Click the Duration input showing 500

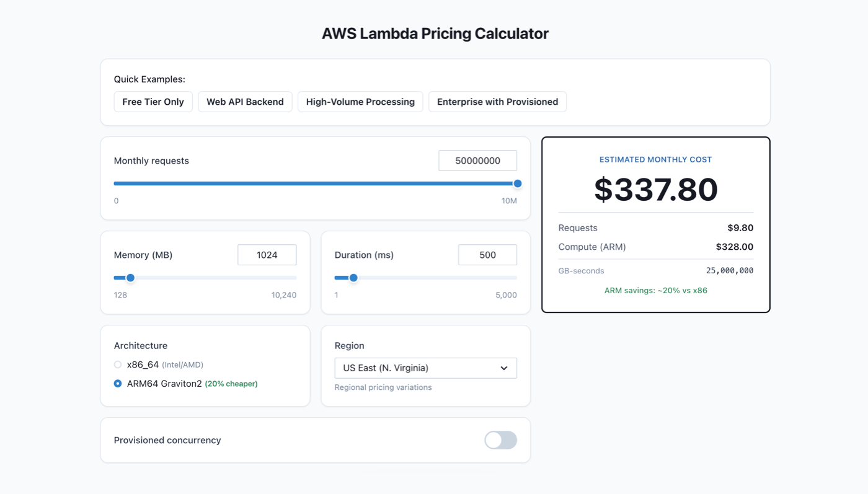pos(487,254)
